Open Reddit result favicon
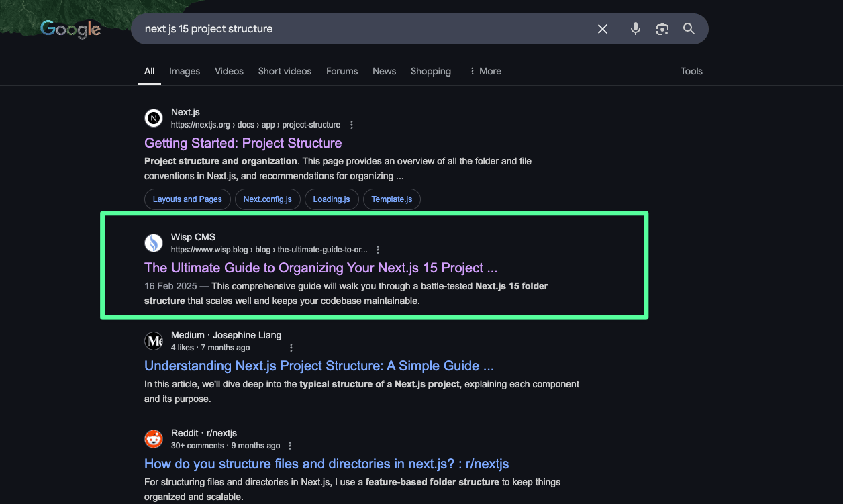This screenshot has width=843, height=504. click(x=154, y=439)
